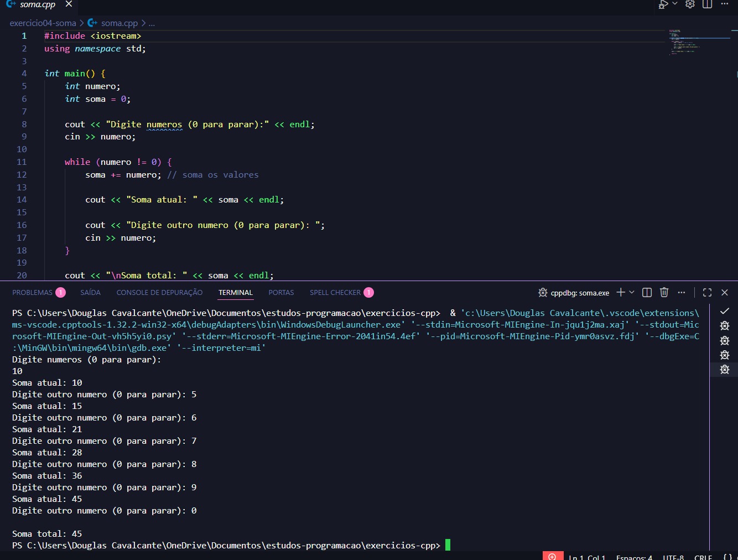Click the Ln 1, Col 1 status item
The image size is (738, 560).
[587, 557]
